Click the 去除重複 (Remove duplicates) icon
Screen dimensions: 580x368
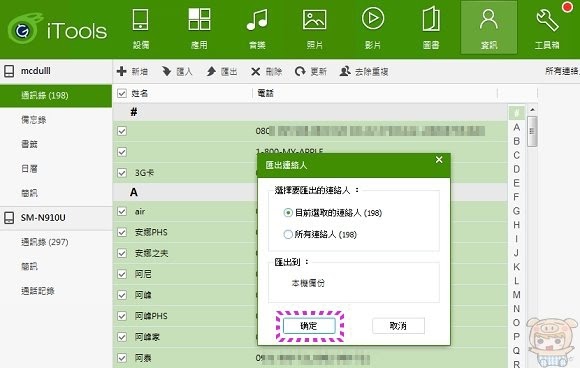(345, 71)
